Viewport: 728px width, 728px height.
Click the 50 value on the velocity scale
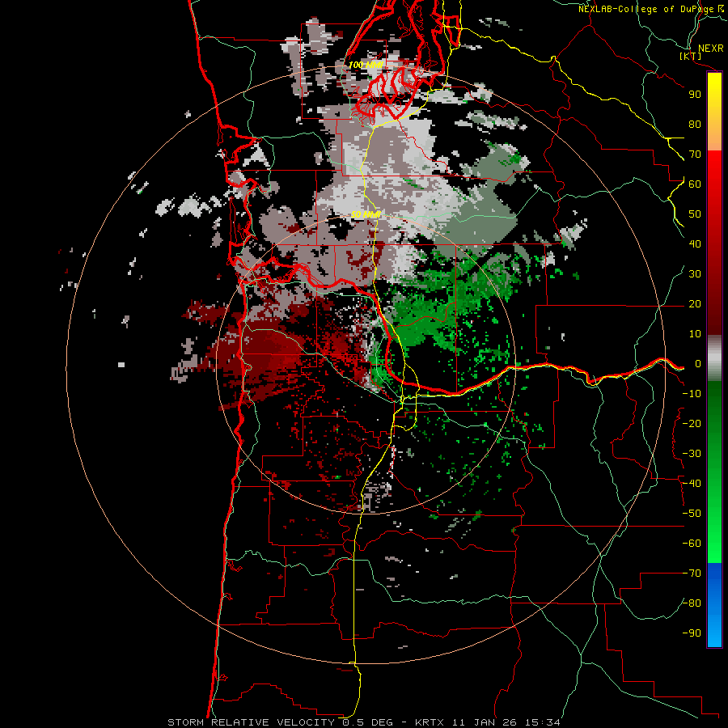coord(695,214)
